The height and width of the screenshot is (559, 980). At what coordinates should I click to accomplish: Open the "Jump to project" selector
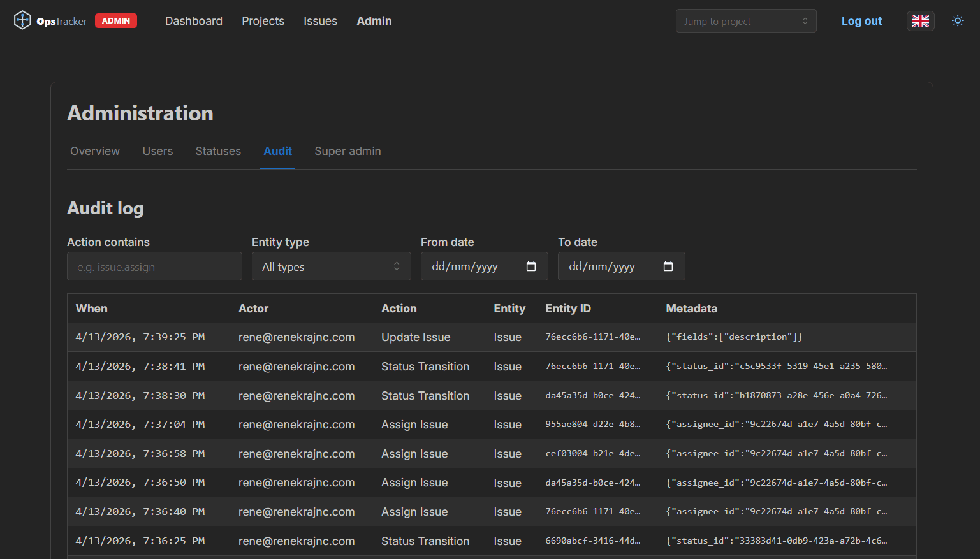pyautogui.click(x=746, y=20)
